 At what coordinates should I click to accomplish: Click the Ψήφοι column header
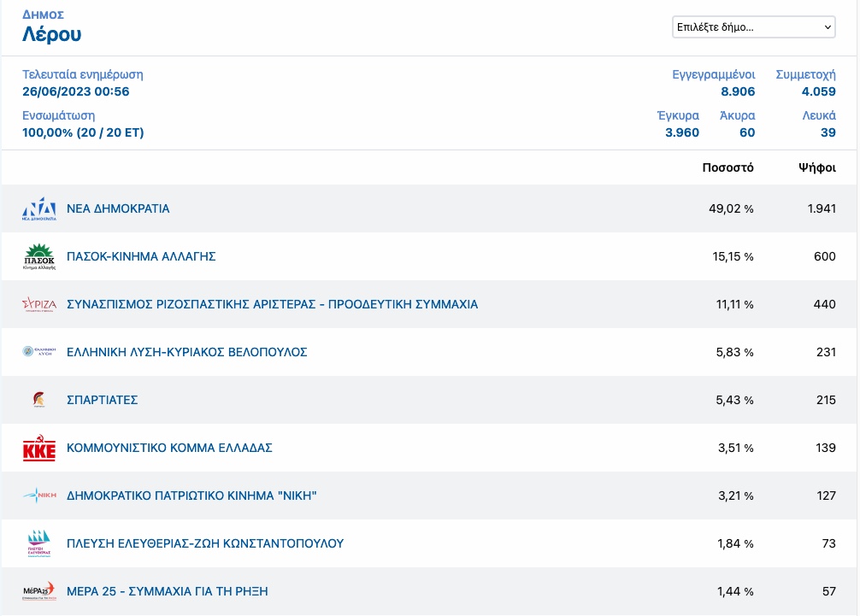click(816, 167)
